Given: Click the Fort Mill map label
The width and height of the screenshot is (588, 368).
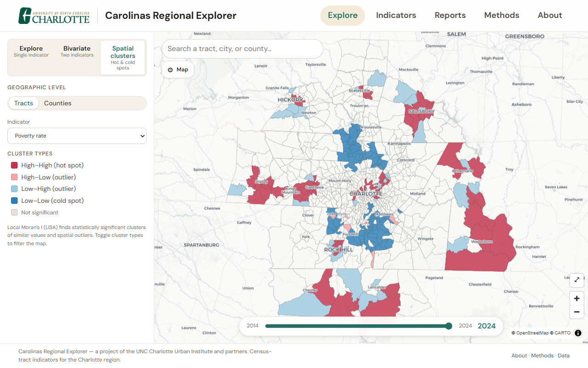Looking at the screenshot, I should click(x=351, y=234).
